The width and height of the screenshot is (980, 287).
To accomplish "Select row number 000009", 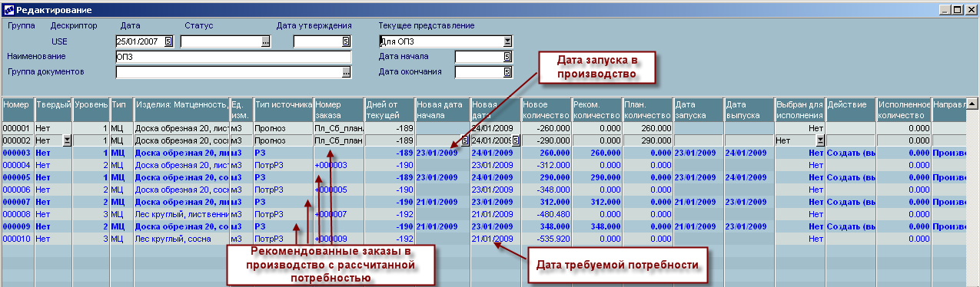I will coord(17,226).
